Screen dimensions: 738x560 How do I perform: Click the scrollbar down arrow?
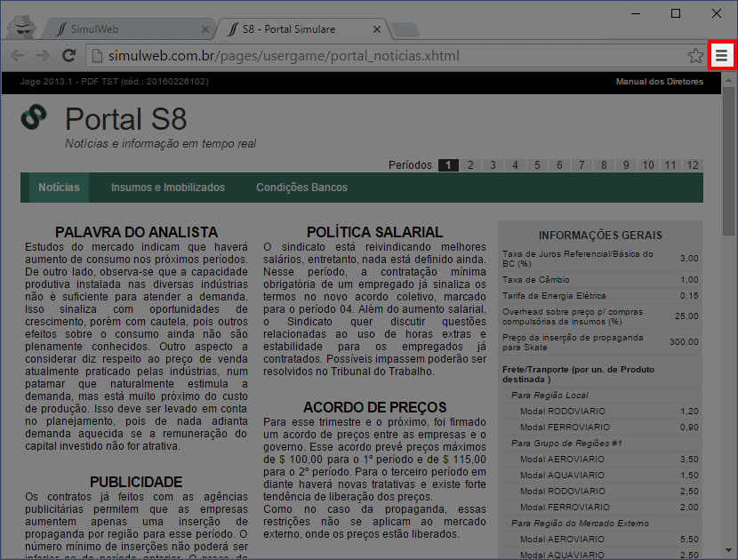click(x=728, y=549)
